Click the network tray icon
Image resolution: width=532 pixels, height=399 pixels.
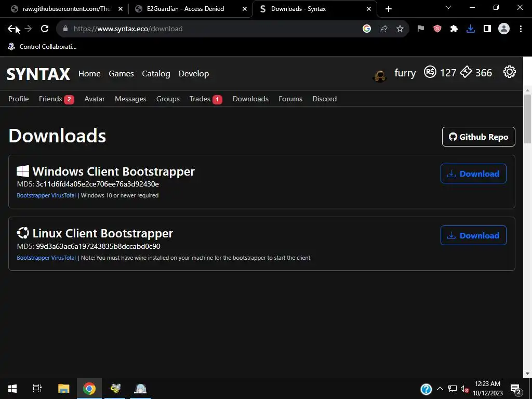[453, 389]
